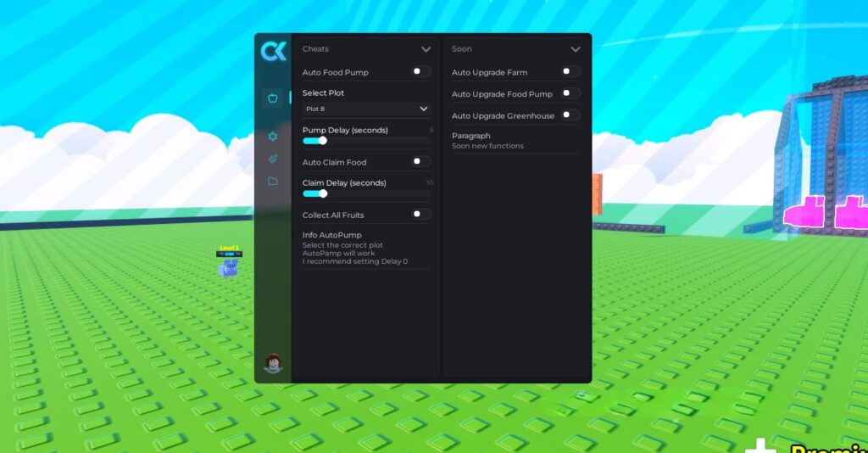Click the Pump Delay slider handle
Image resolution: width=868 pixels, height=453 pixels.
(323, 141)
